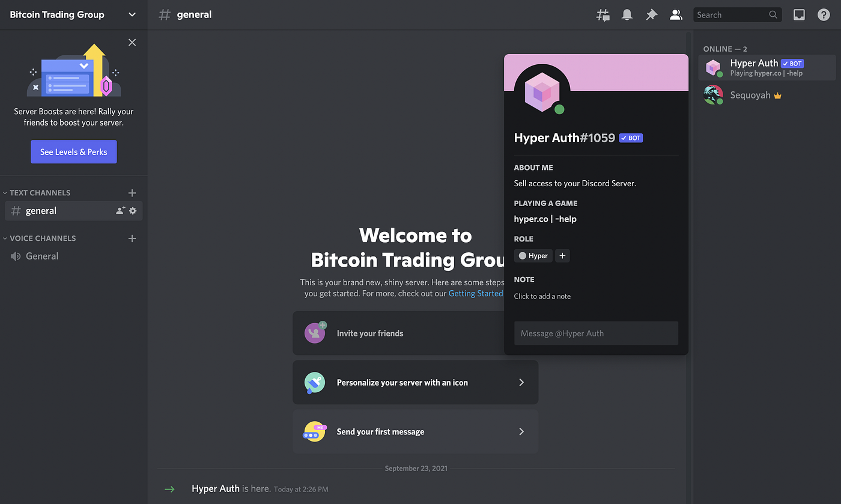This screenshot has height=504, width=841.
Task: Select the general text channel
Action: coord(41,211)
